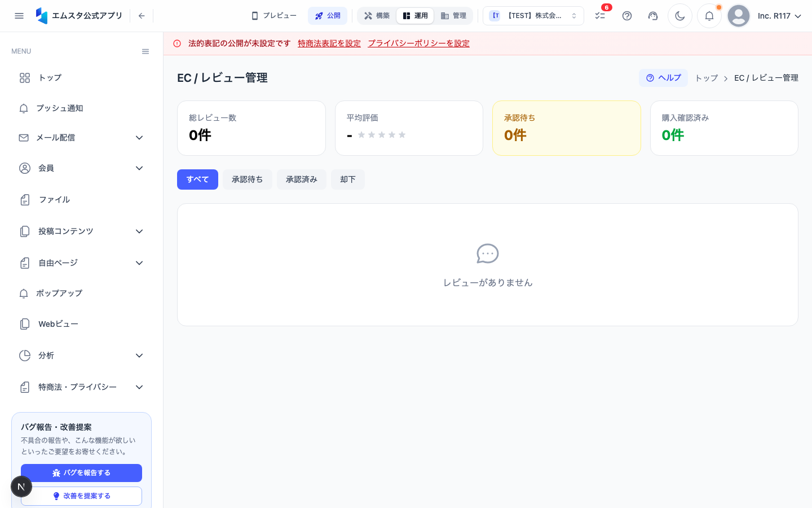Click the 改善を提案する button

pos(81,496)
